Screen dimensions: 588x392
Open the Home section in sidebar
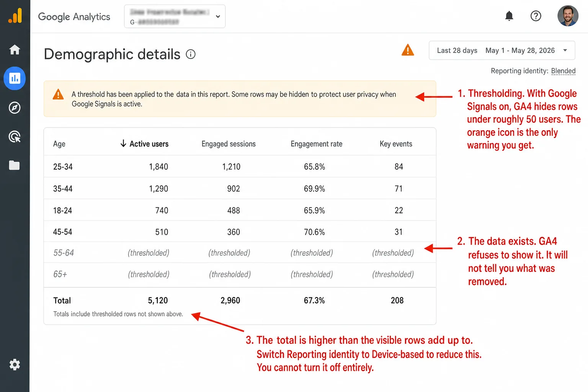pyautogui.click(x=15, y=50)
